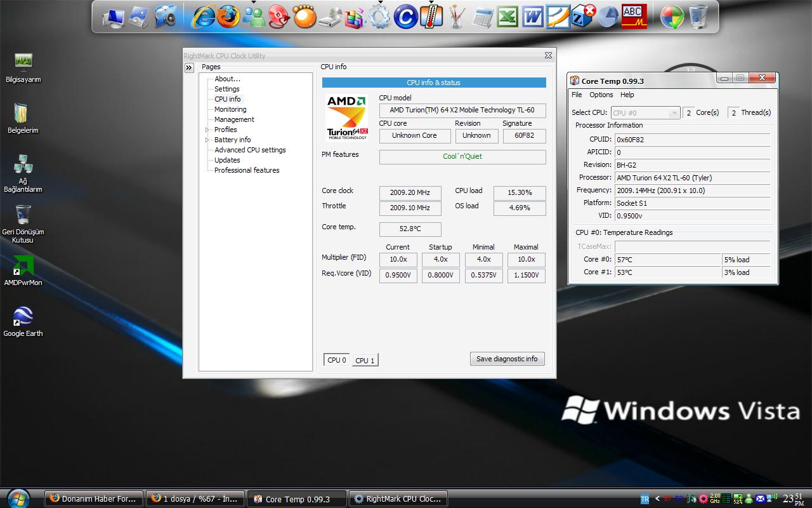Click the Core clock 2009.20 MHz field

pos(410,192)
